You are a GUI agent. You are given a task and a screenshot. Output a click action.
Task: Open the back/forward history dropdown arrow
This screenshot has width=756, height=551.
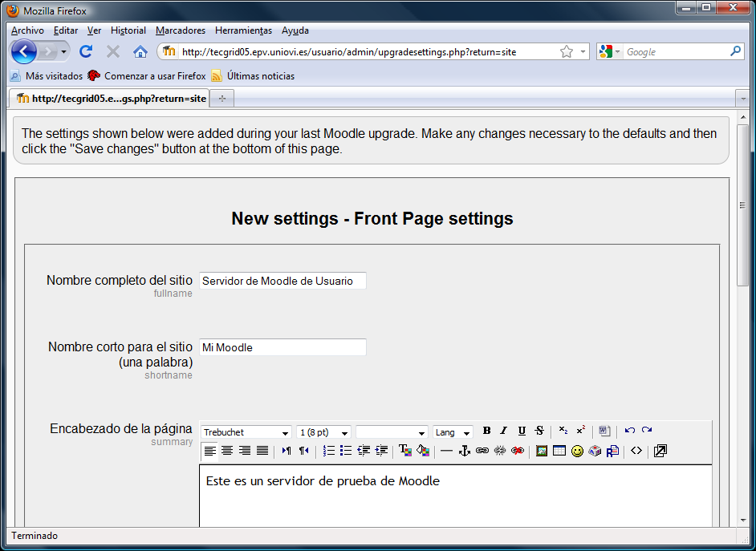[63, 51]
